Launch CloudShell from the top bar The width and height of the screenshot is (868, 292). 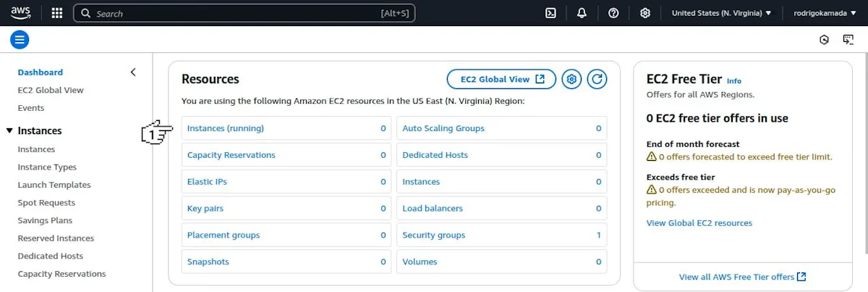550,13
